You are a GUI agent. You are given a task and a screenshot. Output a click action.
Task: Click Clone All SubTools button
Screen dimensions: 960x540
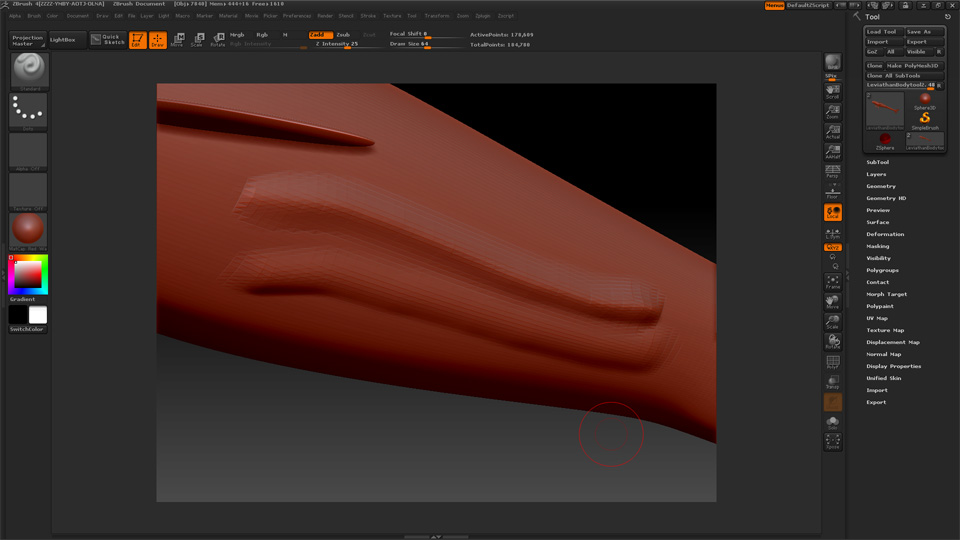(904, 76)
